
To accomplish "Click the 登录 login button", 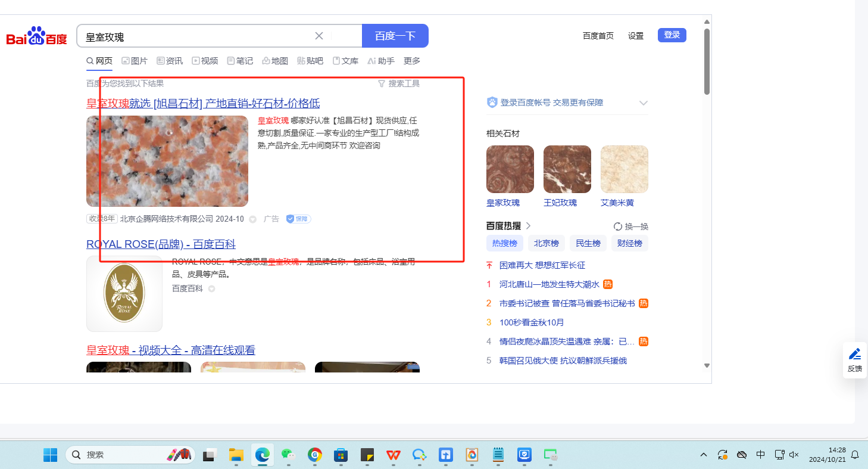I will (672, 35).
